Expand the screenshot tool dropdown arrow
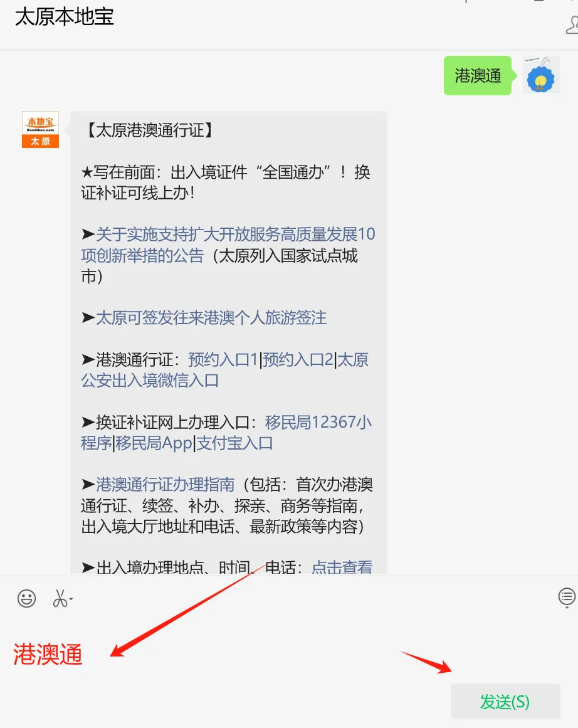Screen dimensions: 578x728 pos(71,599)
